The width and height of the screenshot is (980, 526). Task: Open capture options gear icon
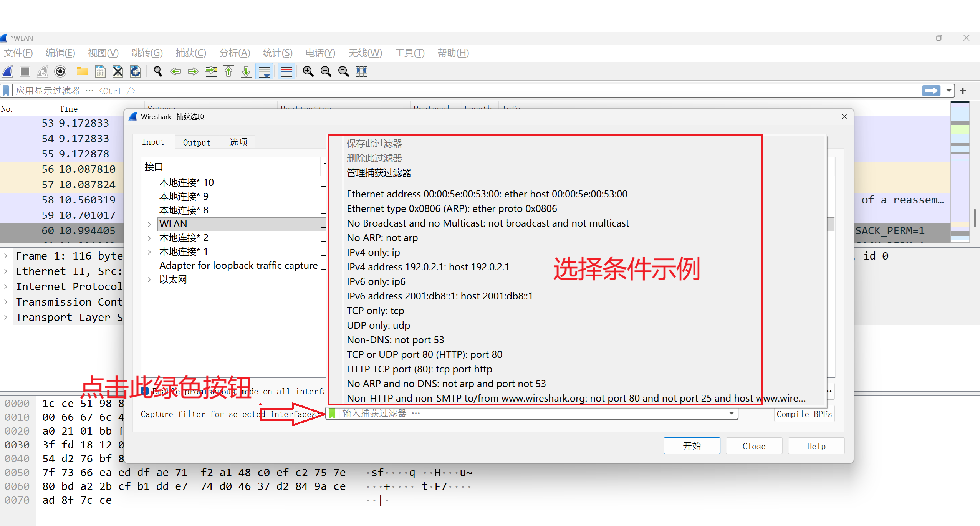click(x=60, y=71)
